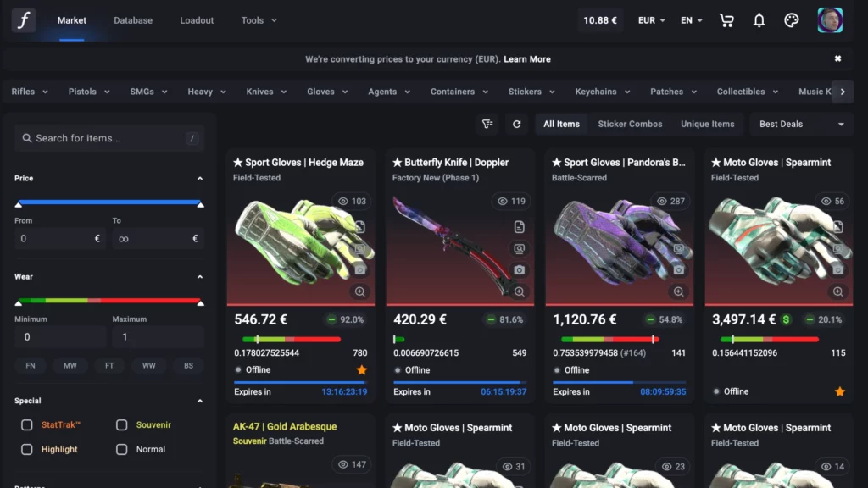The height and width of the screenshot is (488, 868).
Task: Enable the Souvenir checkbox
Action: pyautogui.click(x=122, y=425)
